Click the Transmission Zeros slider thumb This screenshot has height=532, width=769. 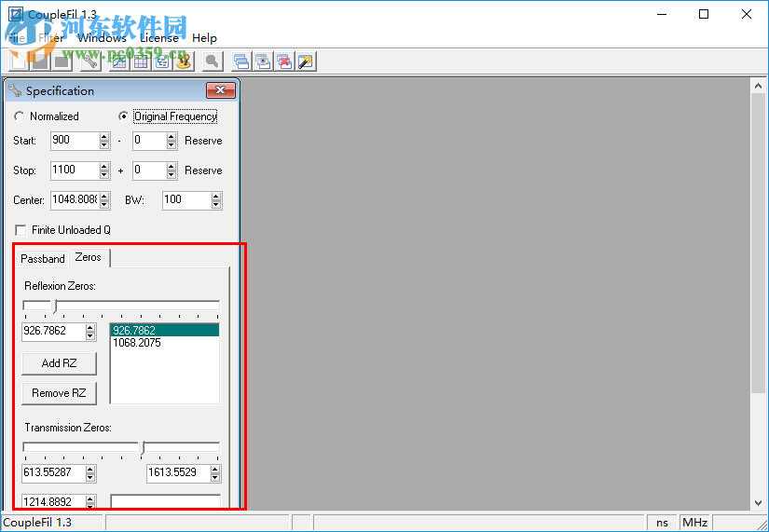click(143, 448)
